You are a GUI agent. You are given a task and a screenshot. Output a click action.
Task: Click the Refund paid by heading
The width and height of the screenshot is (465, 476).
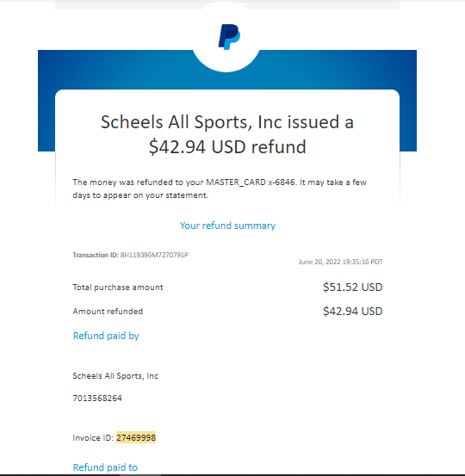(106, 336)
